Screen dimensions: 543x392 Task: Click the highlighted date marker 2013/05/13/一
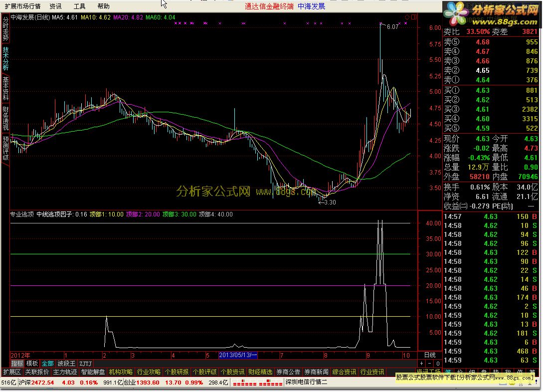[238, 355]
